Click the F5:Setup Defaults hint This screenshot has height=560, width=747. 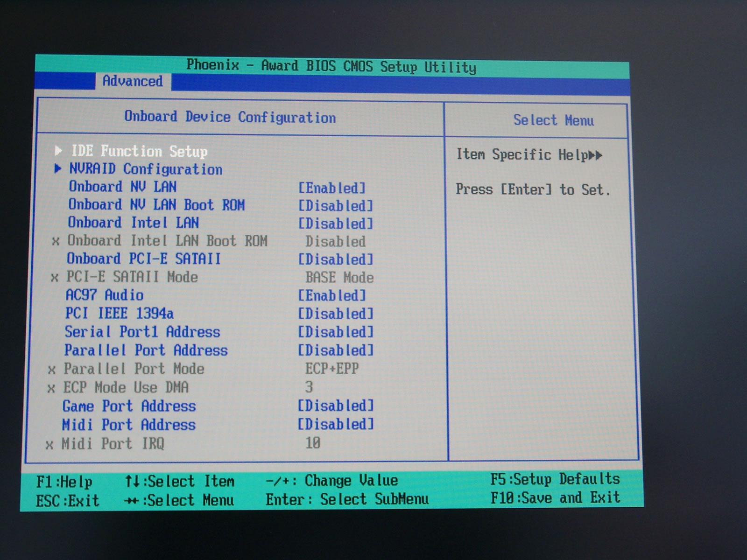(x=555, y=479)
